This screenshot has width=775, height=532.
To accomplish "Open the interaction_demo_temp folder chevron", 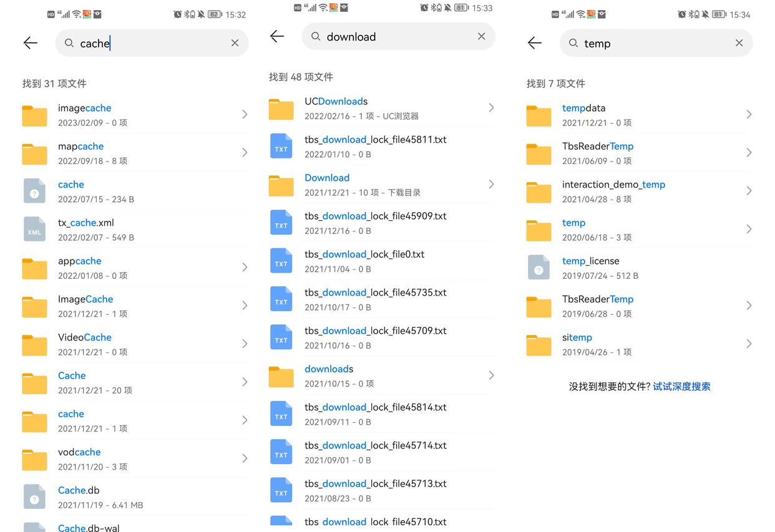I will [749, 191].
